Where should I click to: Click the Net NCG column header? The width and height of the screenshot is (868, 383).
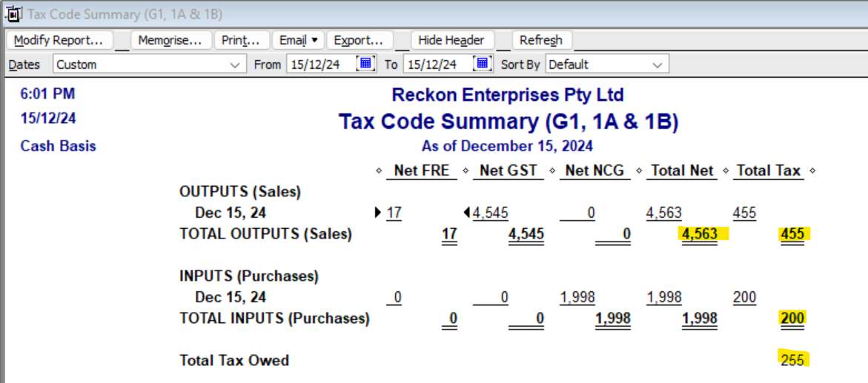595,170
